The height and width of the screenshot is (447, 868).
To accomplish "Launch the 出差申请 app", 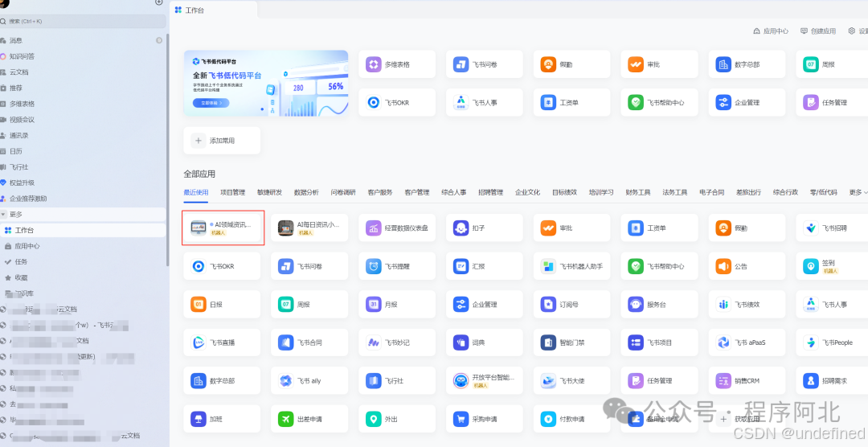I will tap(309, 420).
